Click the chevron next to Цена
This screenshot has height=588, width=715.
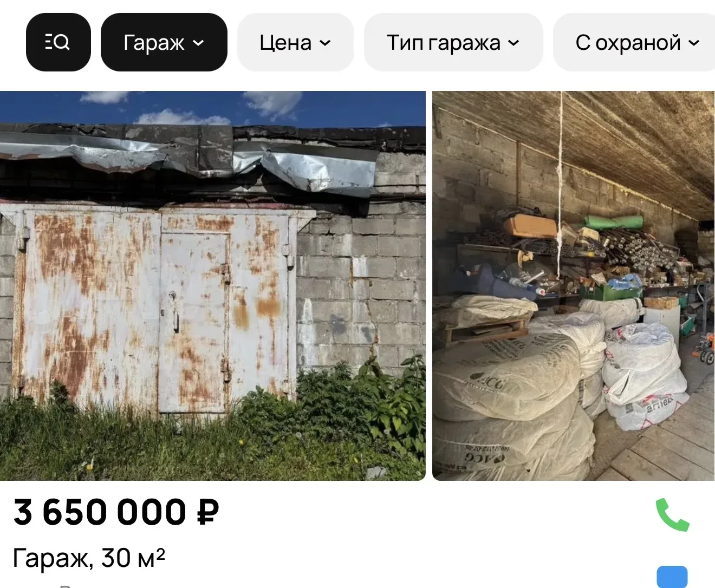point(325,43)
